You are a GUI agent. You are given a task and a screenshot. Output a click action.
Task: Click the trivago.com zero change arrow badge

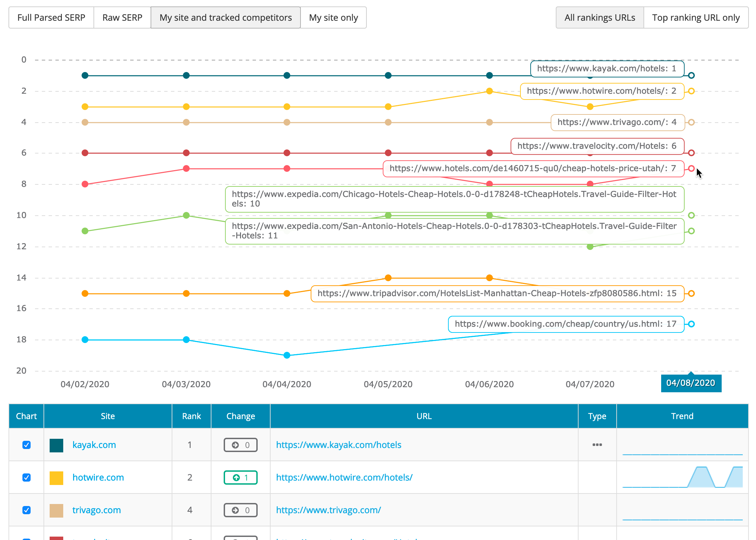(x=240, y=510)
